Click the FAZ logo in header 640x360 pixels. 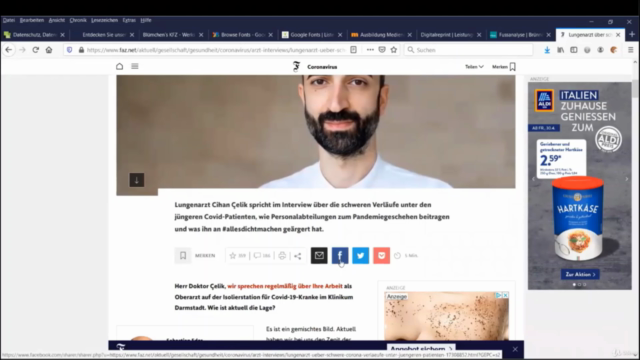pos(296,67)
